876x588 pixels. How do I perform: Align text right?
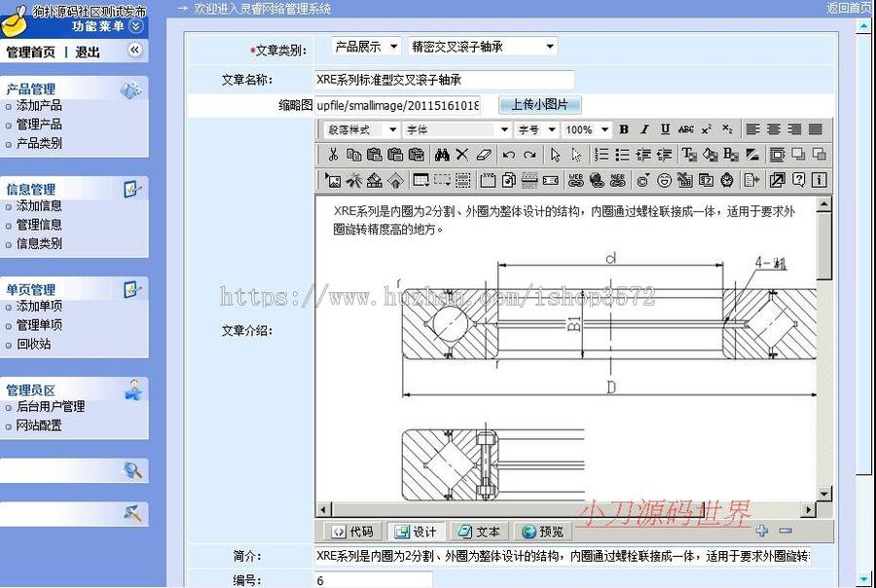pos(794,129)
